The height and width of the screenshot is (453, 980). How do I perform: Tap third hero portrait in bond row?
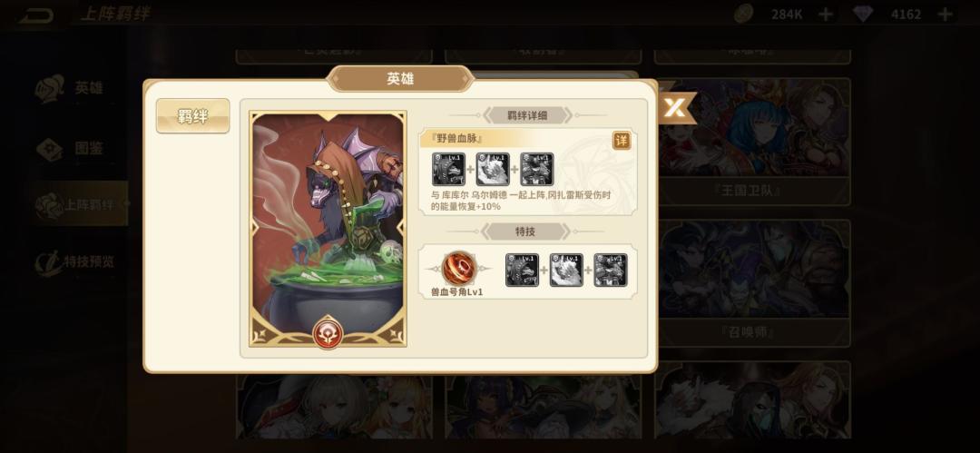tap(537, 170)
